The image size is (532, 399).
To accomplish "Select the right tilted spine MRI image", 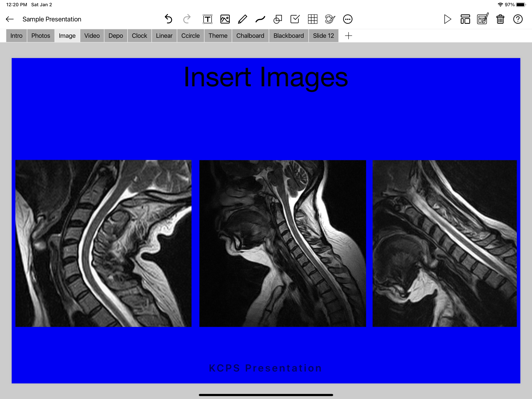I will tap(445, 243).
